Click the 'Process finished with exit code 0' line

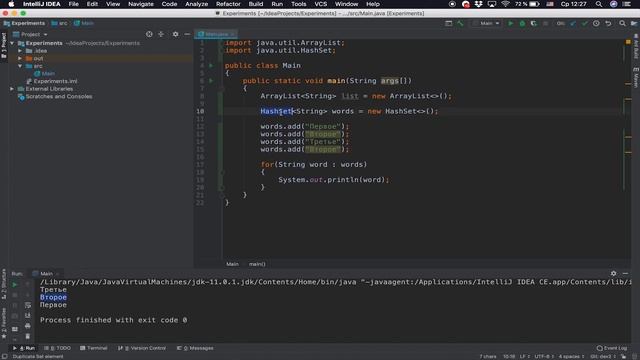pyautogui.click(x=113, y=320)
